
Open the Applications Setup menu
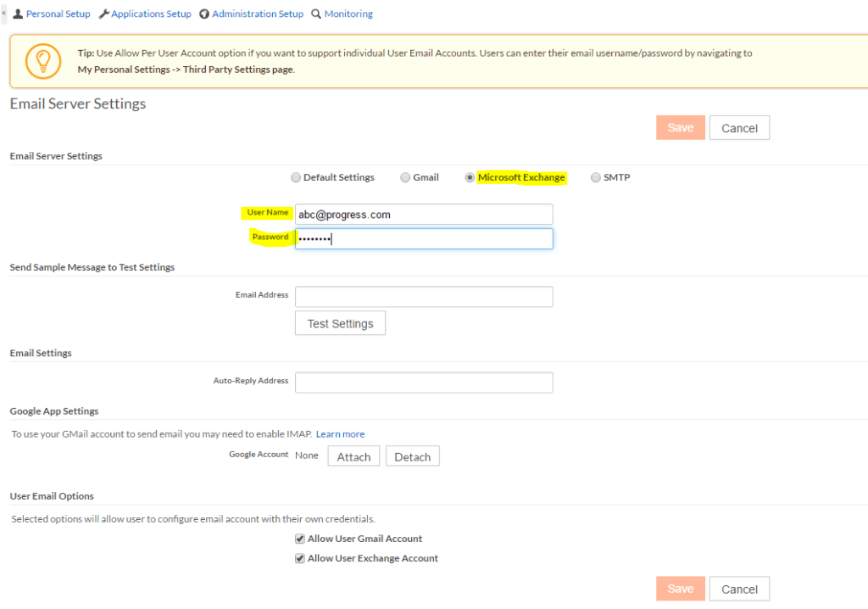[145, 14]
